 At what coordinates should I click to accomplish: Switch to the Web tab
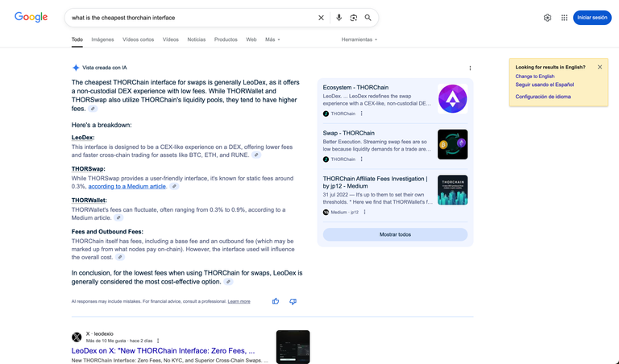coord(251,39)
